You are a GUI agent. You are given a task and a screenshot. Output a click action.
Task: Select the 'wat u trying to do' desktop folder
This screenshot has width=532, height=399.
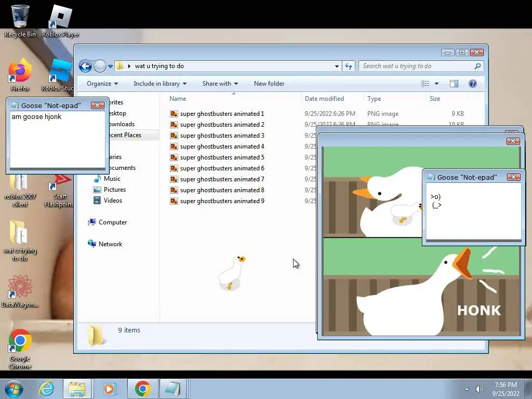[x=20, y=241]
